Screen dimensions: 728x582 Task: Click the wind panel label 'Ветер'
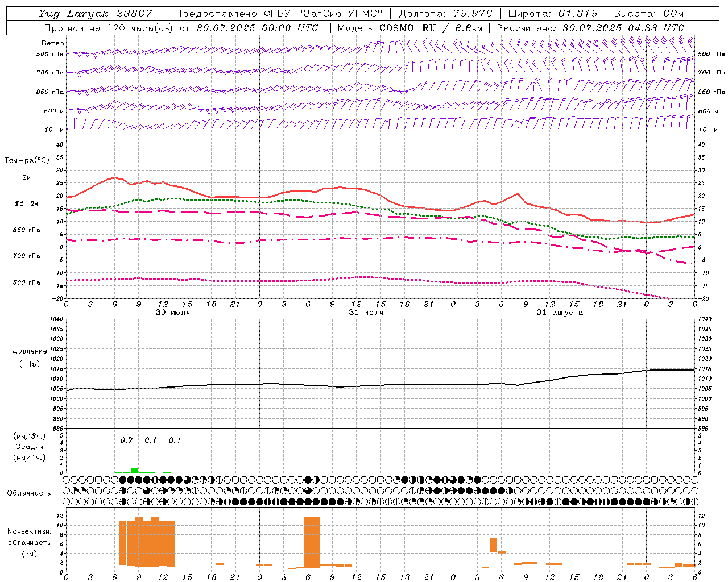click(x=53, y=43)
